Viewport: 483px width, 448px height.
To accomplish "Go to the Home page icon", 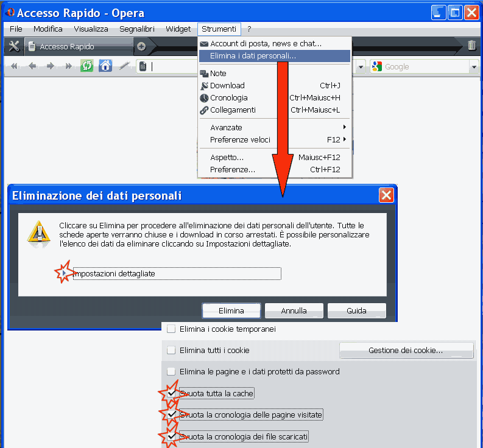I will click(x=105, y=66).
